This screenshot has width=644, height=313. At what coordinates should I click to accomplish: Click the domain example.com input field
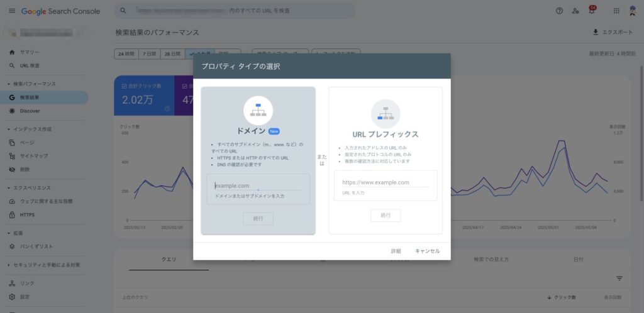258,186
